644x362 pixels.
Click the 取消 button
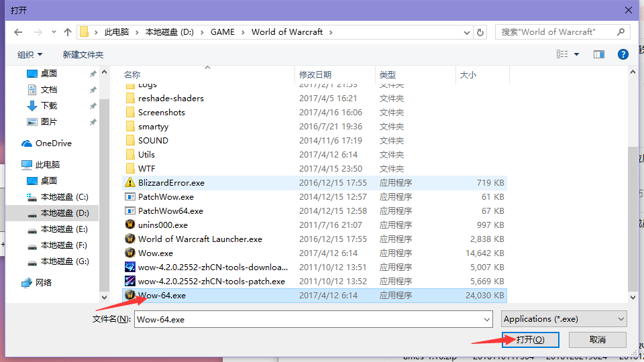597,339
